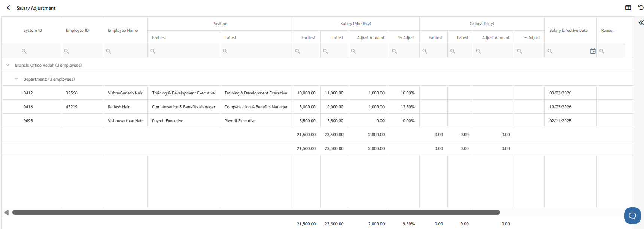Click Monthly % Adjust filter search icon
The height and width of the screenshot is (229, 644).
[394, 51]
